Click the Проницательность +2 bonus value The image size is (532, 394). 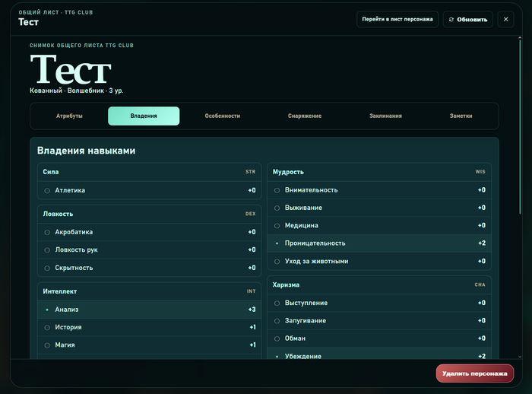click(x=482, y=243)
